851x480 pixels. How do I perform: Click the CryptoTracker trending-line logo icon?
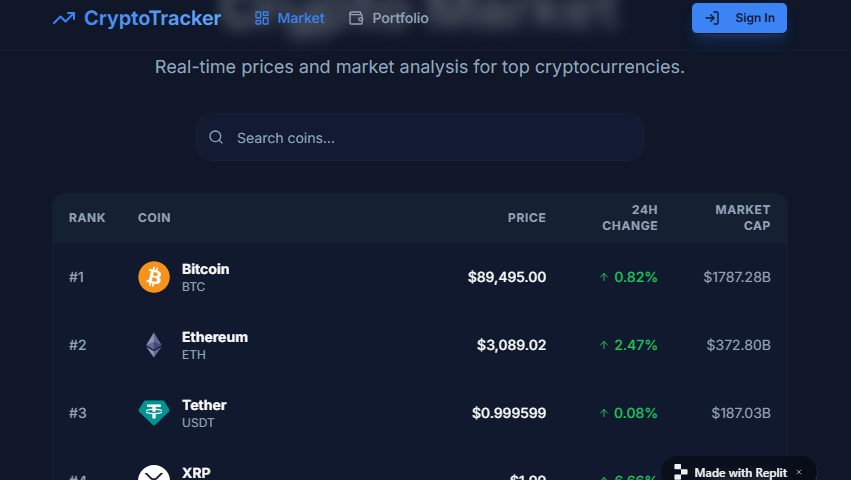[64, 18]
